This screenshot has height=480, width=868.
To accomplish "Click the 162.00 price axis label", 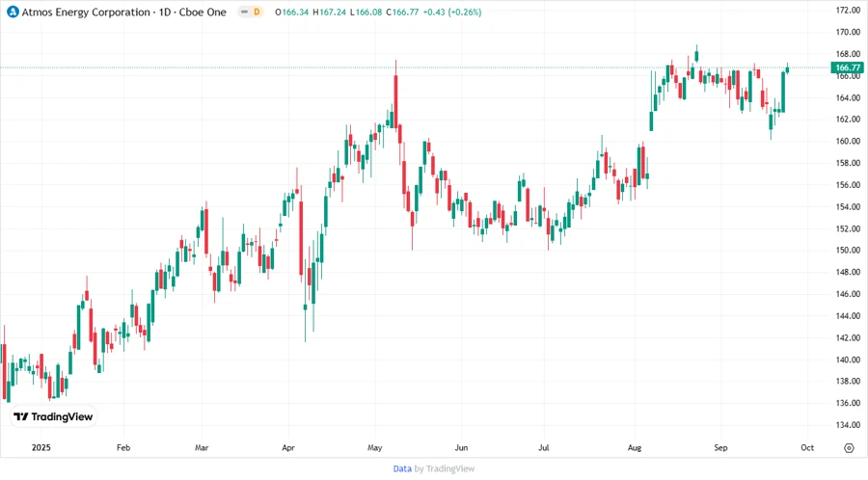I will point(848,120).
